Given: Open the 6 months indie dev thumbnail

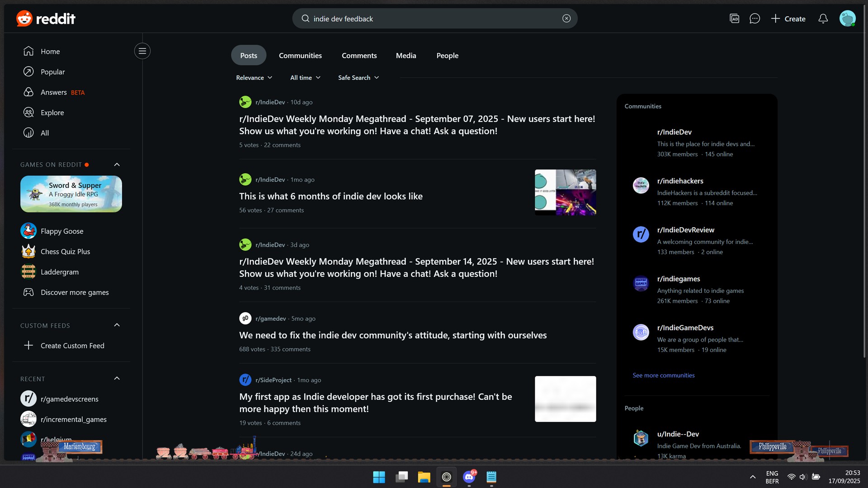Looking at the screenshot, I should click(565, 192).
